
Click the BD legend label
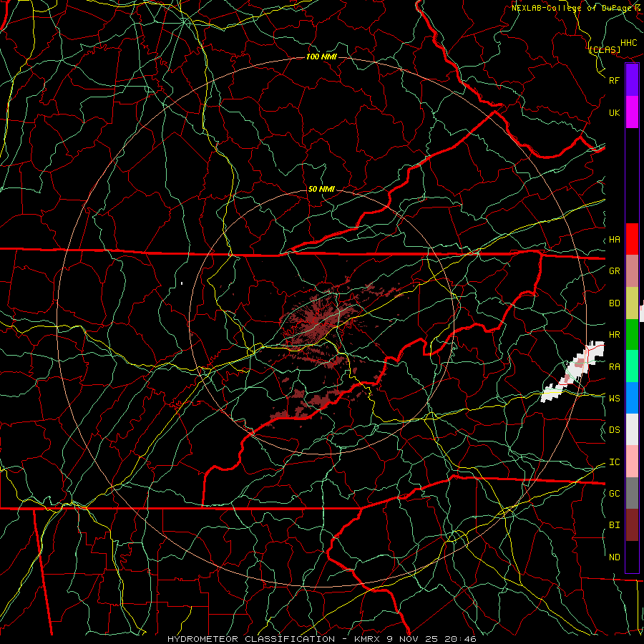pyautogui.click(x=614, y=303)
